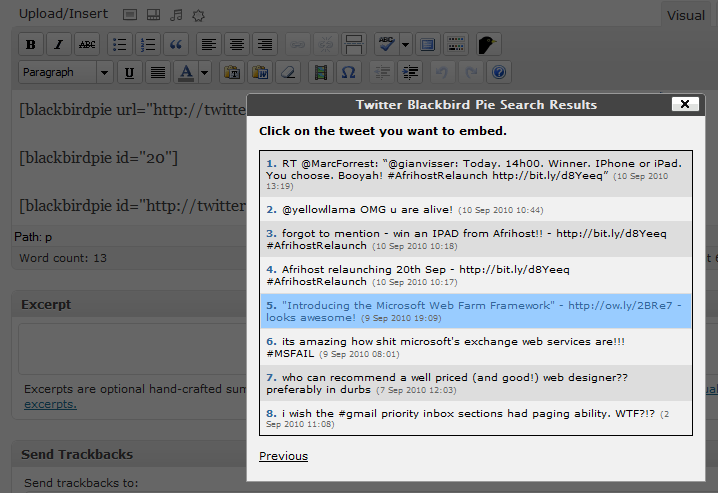Apply strikethrough formatting

pyautogui.click(x=87, y=44)
